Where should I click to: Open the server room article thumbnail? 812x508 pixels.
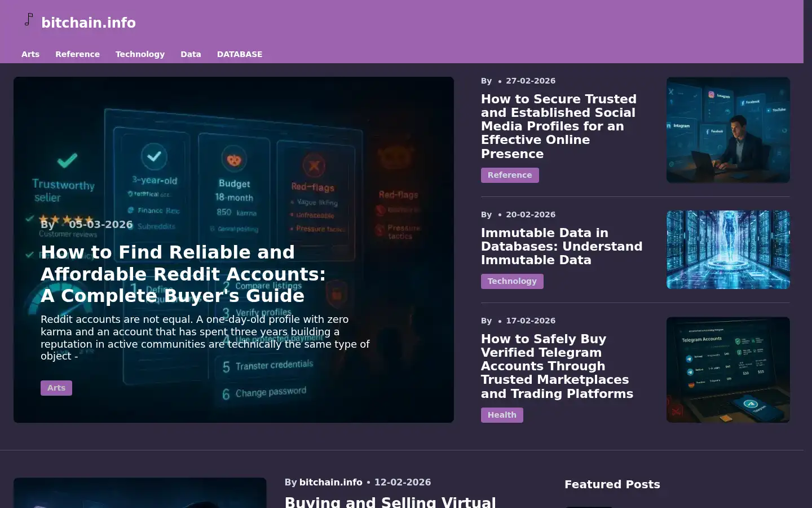(728, 249)
